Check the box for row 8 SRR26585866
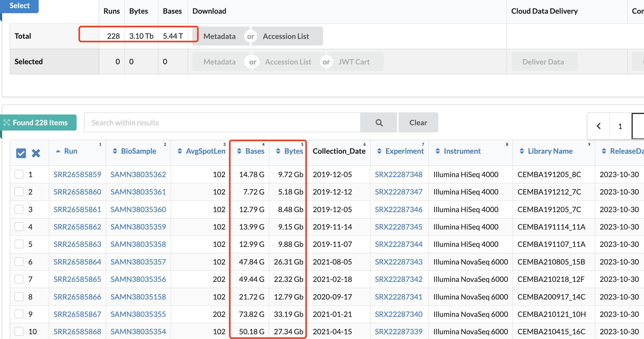Image resolution: width=644 pixels, height=339 pixels. (x=19, y=297)
